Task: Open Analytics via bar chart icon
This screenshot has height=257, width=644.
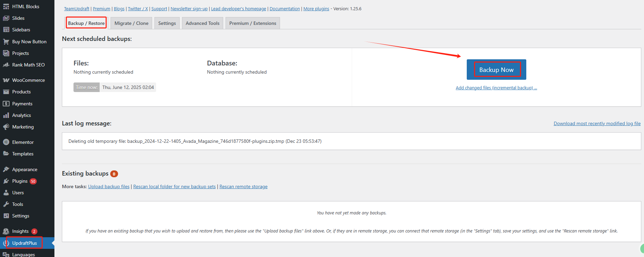Action: tap(6, 115)
